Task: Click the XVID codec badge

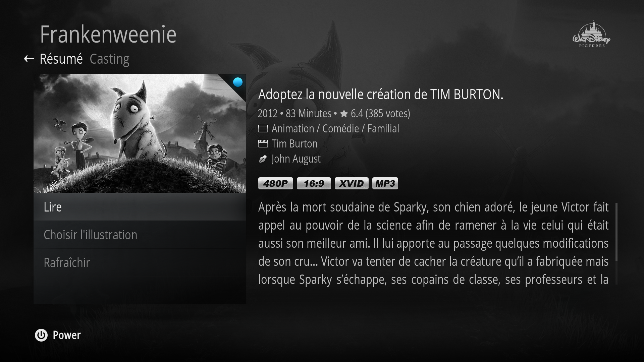Action: click(x=352, y=183)
